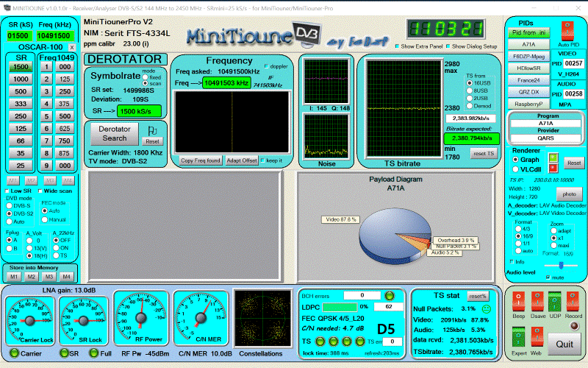Click the C/N MER gauge
This screenshot has width=588, height=368.
201,318
